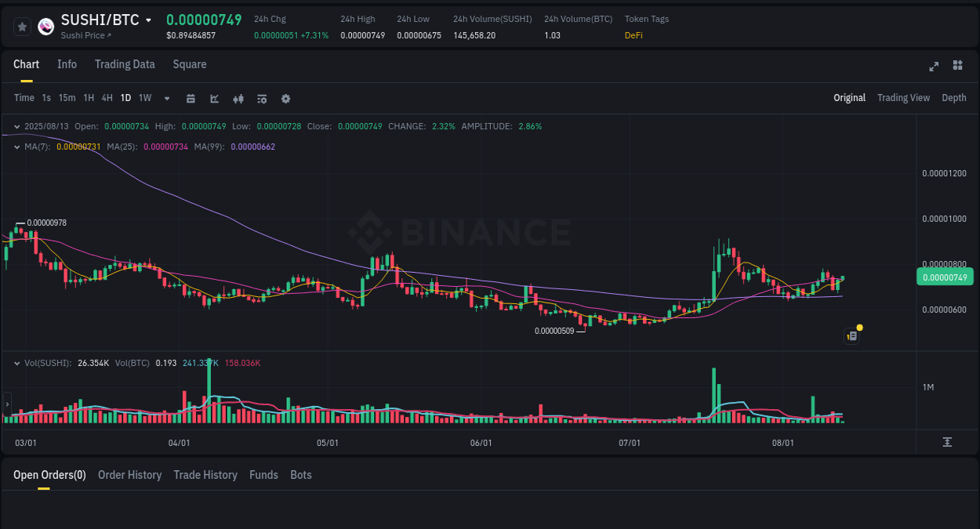Select the 1W timeframe option
The width and height of the screenshot is (980, 529).
coord(145,98)
